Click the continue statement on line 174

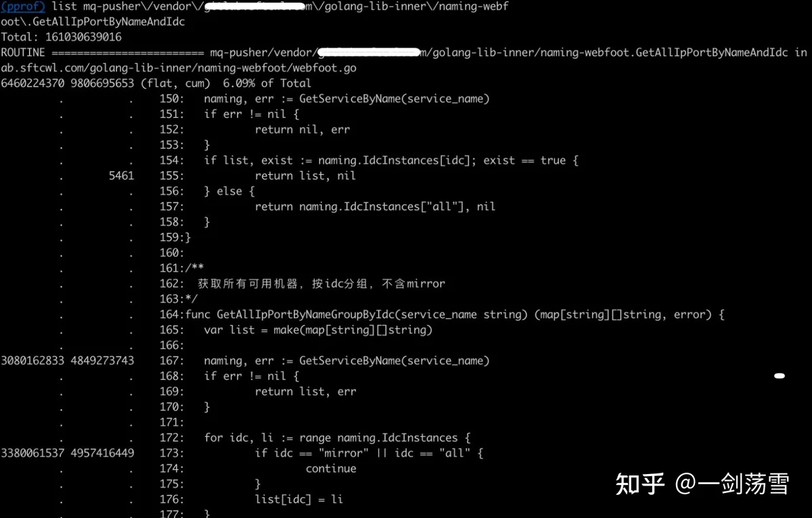click(x=331, y=469)
